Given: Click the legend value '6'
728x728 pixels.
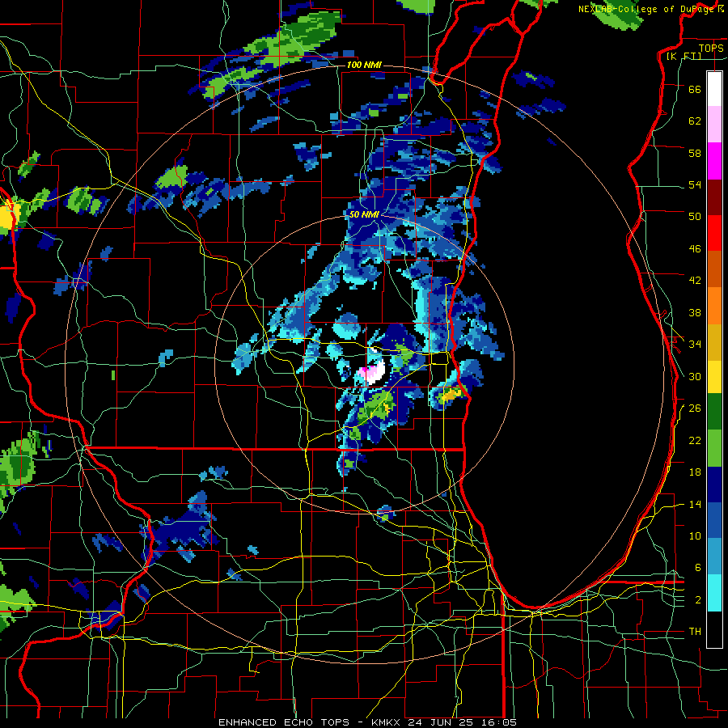Looking at the screenshot, I should pyautogui.click(x=697, y=567).
